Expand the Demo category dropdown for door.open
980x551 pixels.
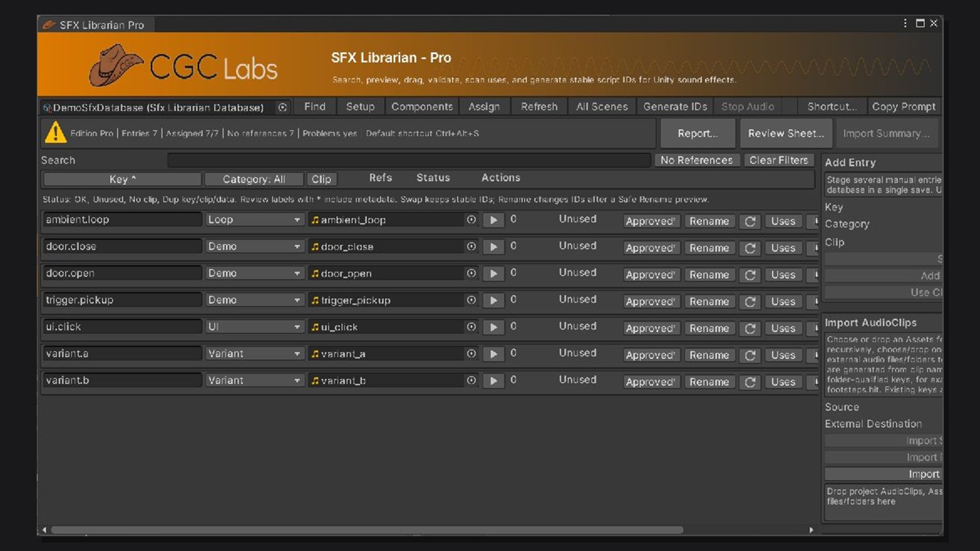[254, 273]
